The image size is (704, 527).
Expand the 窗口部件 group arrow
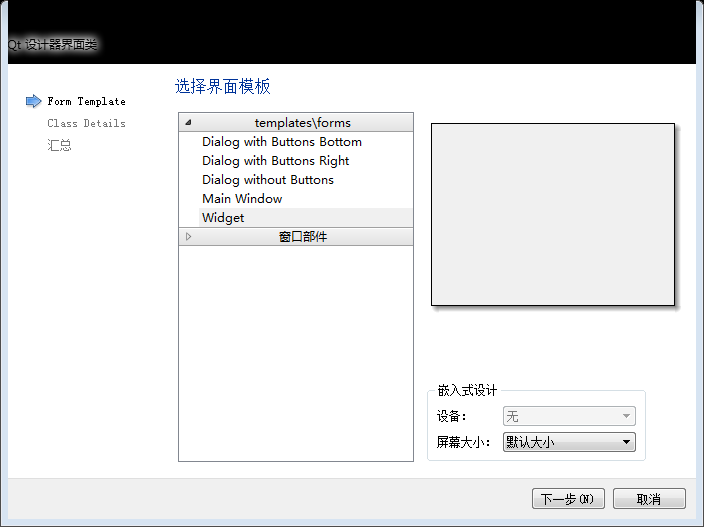[189, 237]
